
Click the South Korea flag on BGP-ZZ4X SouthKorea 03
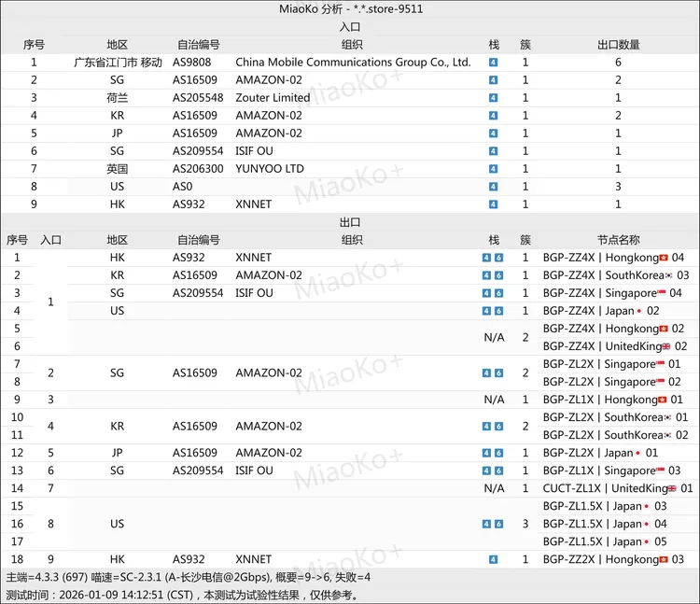tap(668, 275)
